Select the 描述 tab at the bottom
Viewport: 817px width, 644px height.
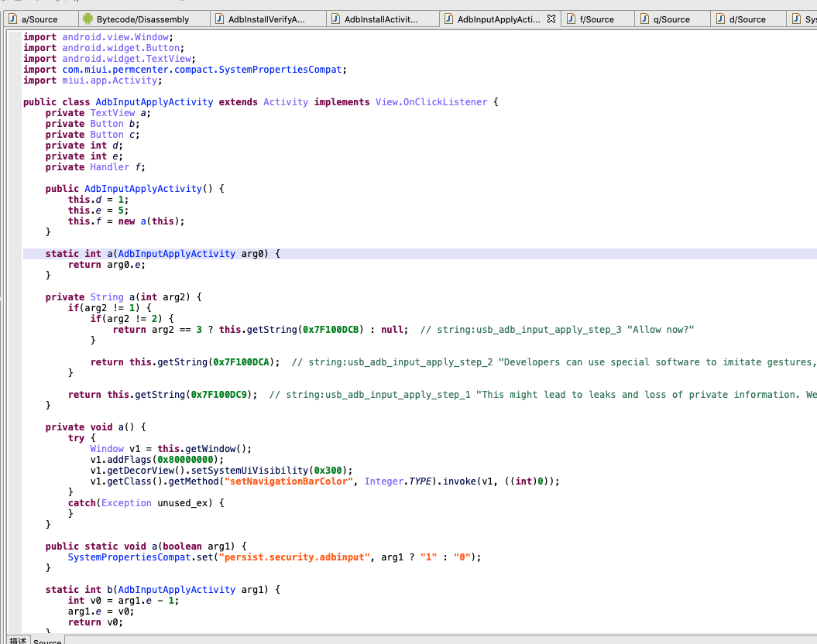tap(18, 640)
